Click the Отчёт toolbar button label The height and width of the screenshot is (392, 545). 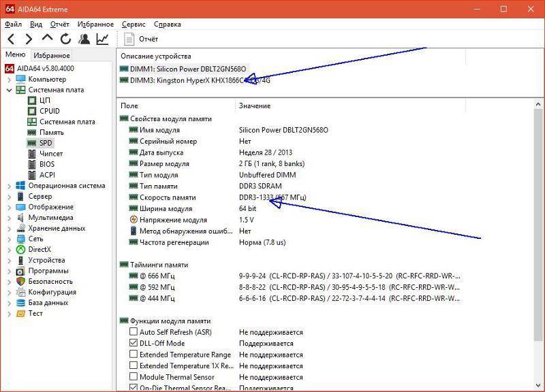[x=149, y=39]
